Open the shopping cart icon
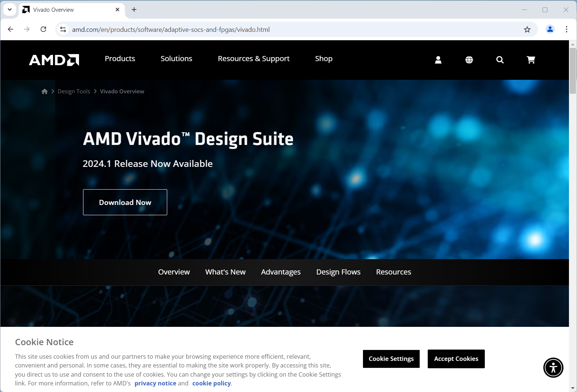Viewport: 577px width, 392px height. [531, 60]
